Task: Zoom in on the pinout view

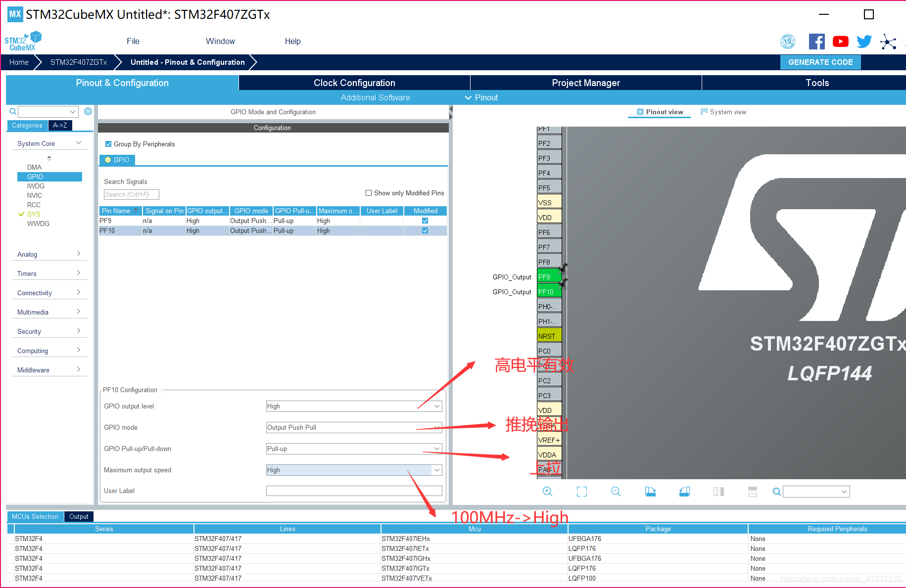Action: pos(548,492)
